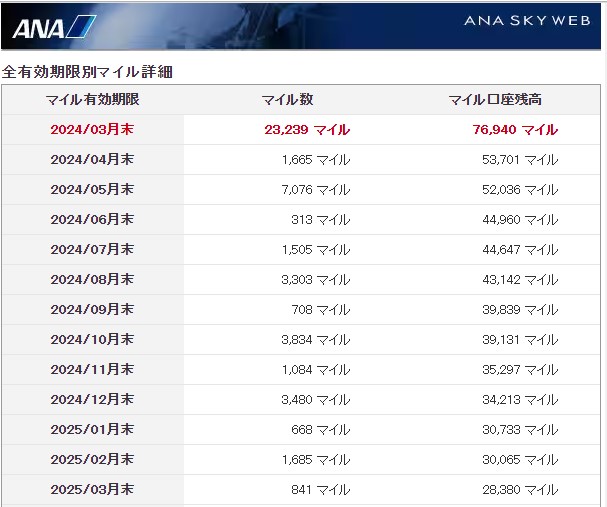Click the マイル口座残高 column header
This screenshot has height=507, width=607.
coord(496,100)
